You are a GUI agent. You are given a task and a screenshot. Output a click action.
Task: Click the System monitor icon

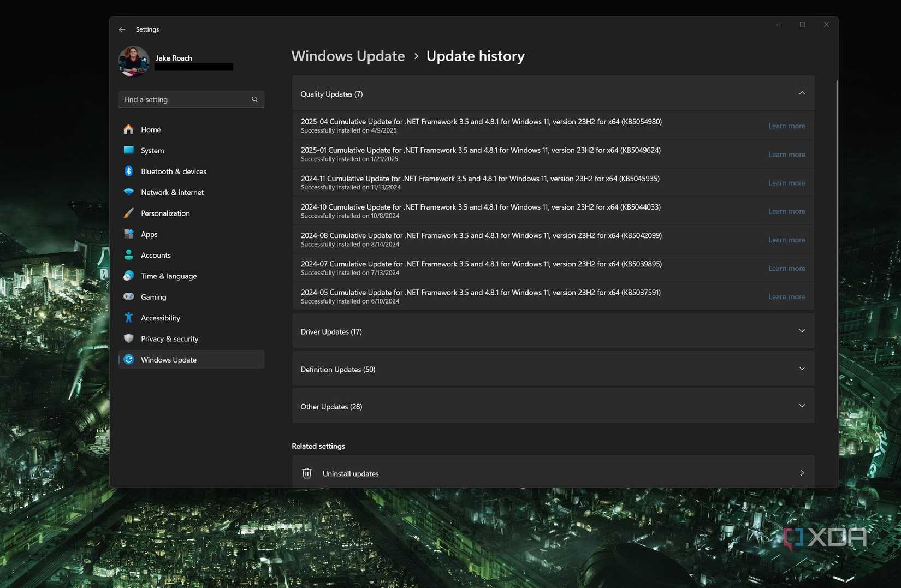click(129, 150)
